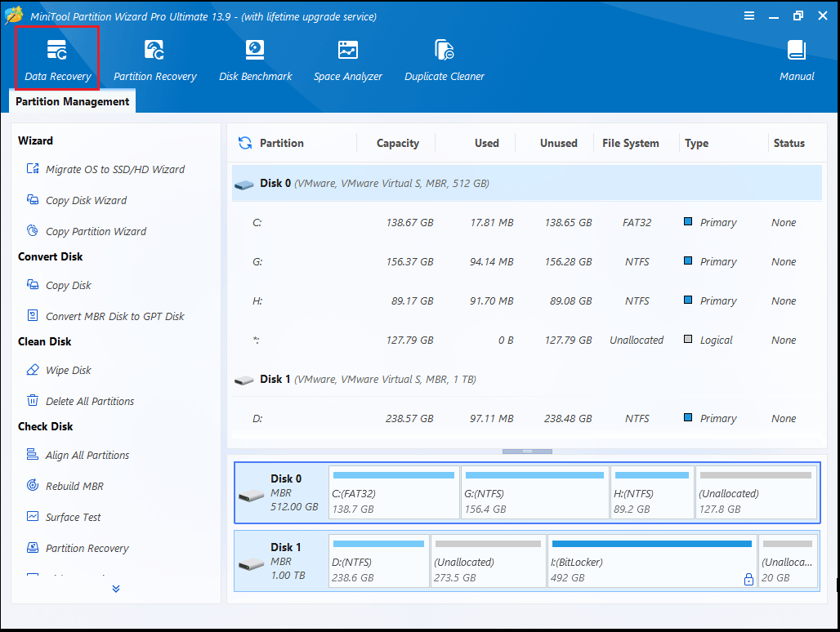This screenshot has width=840, height=632.
Task: Select the G: partition row
Action: tap(526, 261)
